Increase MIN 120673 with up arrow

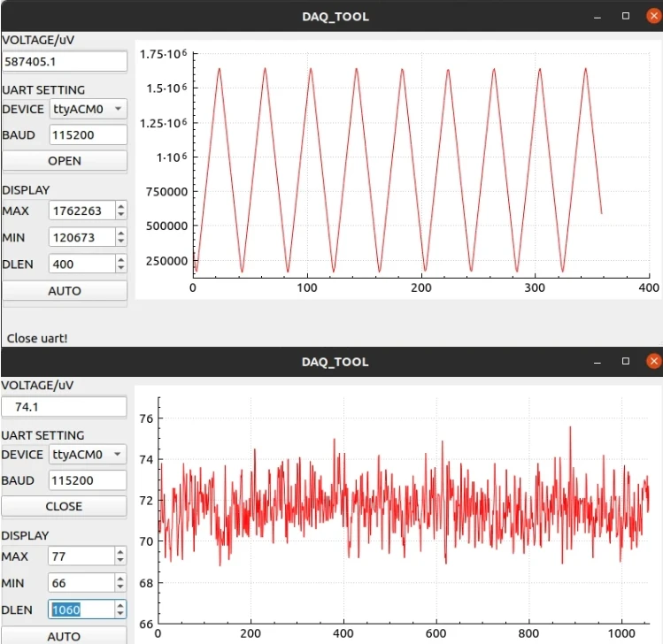point(121,233)
